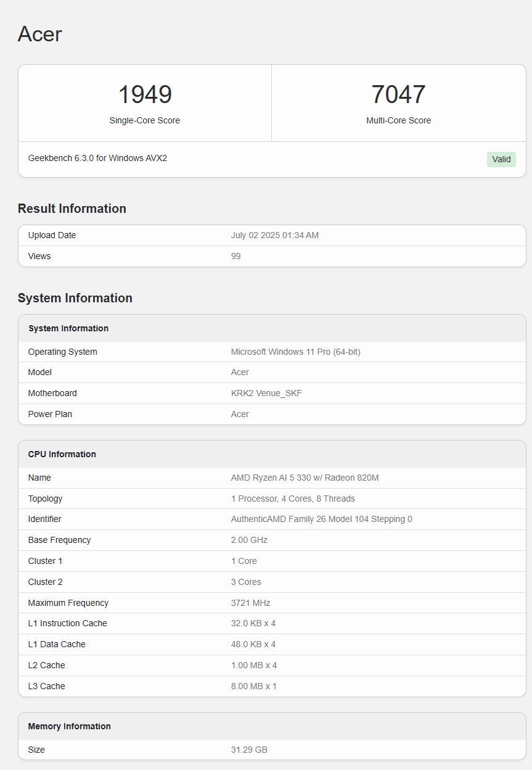Select 1 Processor, 4 Cores, 8 Threads

click(293, 499)
